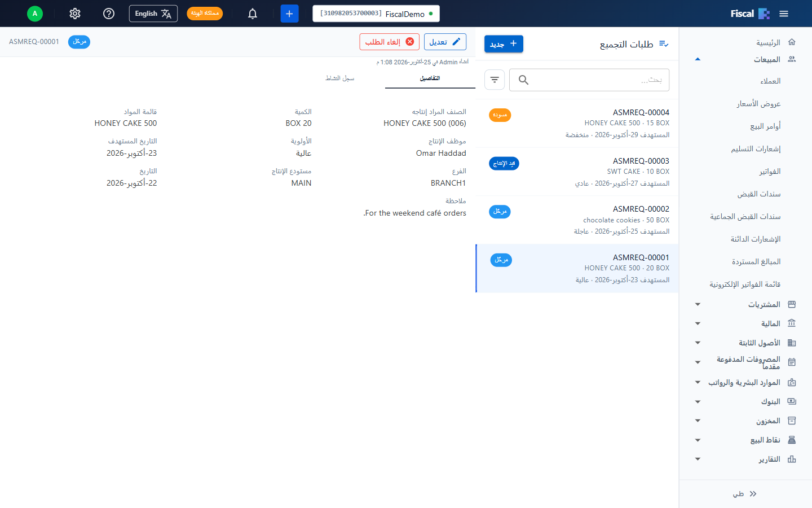812x508 pixels.
Task: Select request ASMREQ-00002 in the list
Action: point(577,220)
